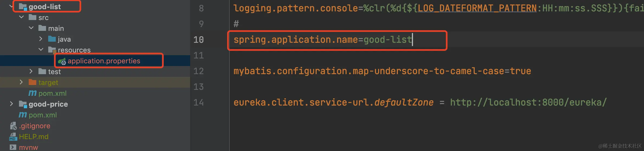The image size is (644, 151).
Task: Click the LOG_DATEFORMAT_PATTERN underlined reference
Action: (477, 8)
